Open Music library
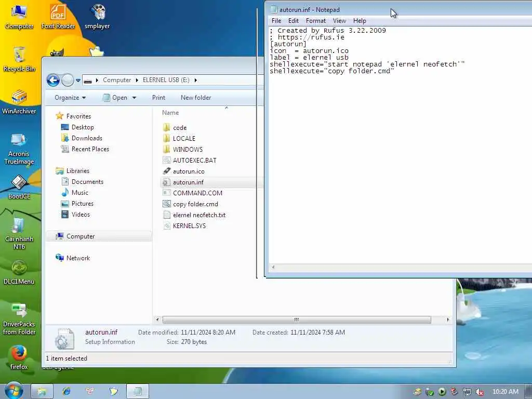The height and width of the screenshot is (399, 532). (79, 193)
